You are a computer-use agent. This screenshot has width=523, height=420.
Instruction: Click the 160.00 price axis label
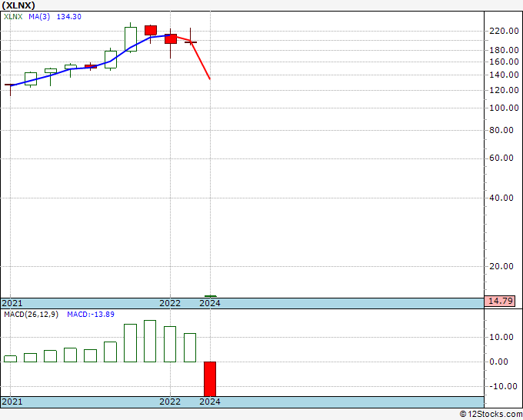pyautogui.click(x=504, y=62)
